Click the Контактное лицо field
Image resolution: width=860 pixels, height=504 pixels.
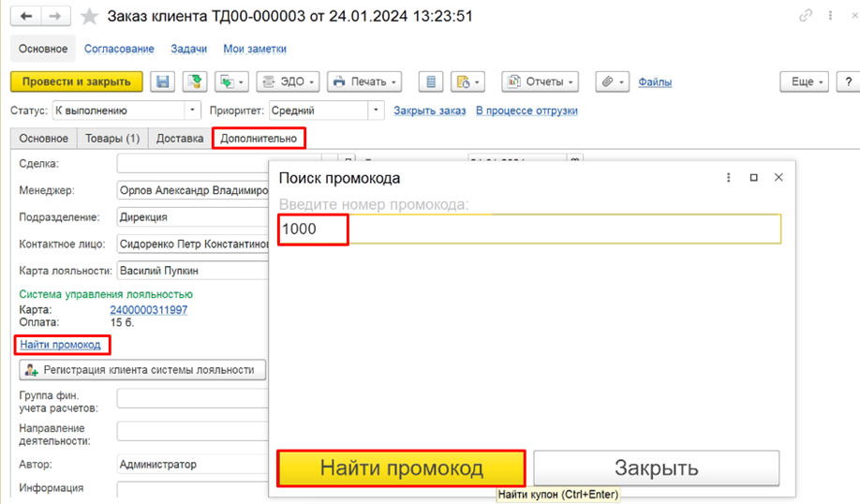192,245
